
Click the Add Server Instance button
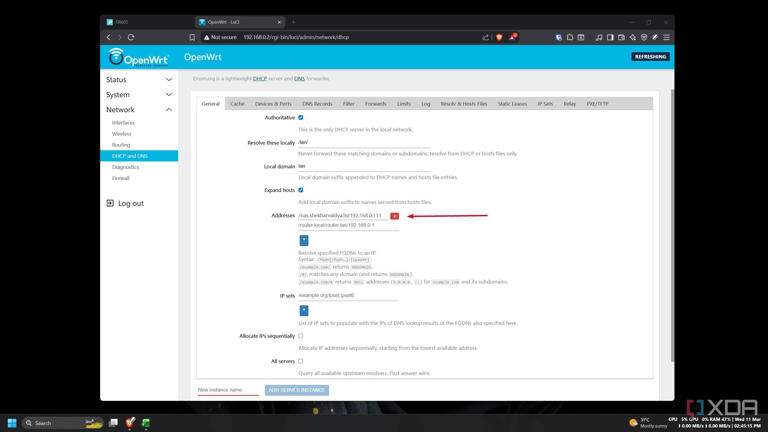(297, 390)
